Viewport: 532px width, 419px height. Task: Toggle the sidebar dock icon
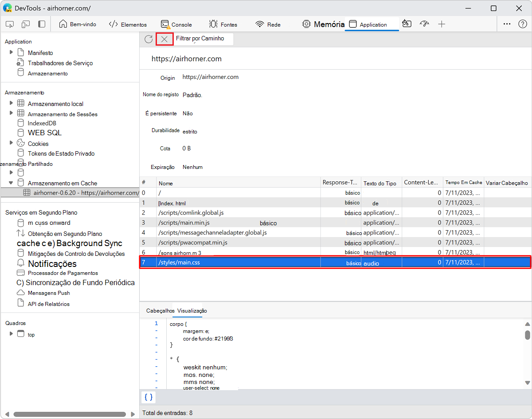click(x=42, y=24)
